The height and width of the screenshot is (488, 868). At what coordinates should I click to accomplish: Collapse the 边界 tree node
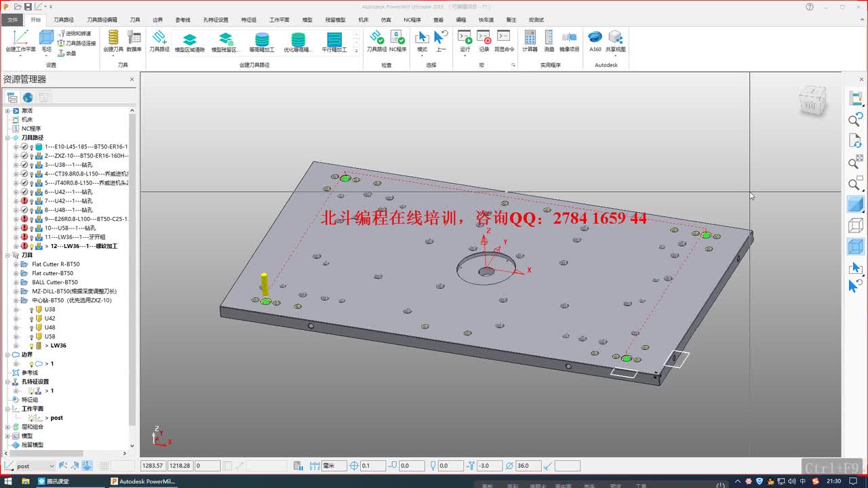point(7,354)
